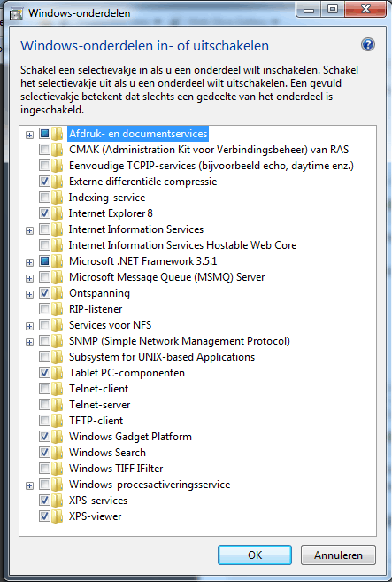Enable the CMAK van RAS checkbox
Image resolution: width=392 pixels, height=582 pixels.
(44, 150)
